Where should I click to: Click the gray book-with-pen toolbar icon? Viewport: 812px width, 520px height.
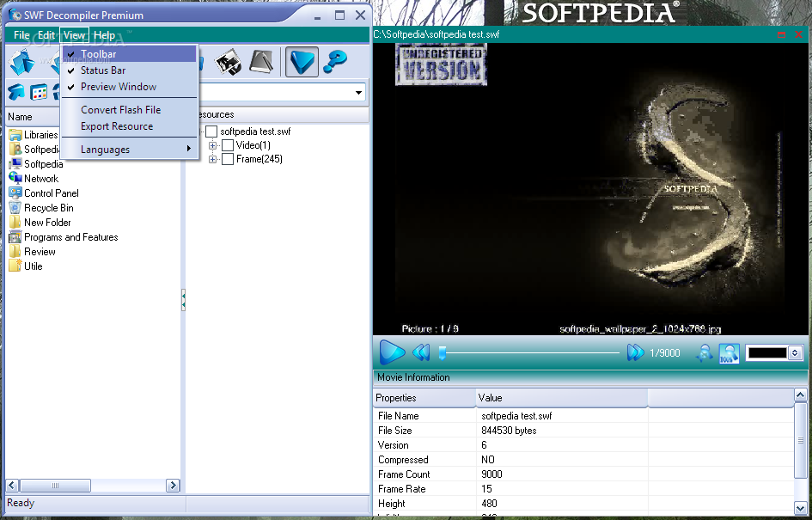tap(261, 62)
